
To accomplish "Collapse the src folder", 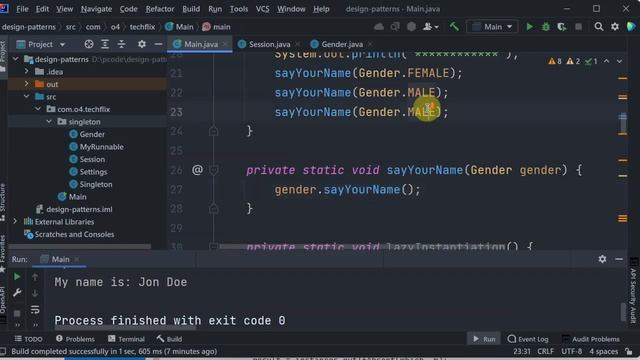I will click(x=27, y=97).
